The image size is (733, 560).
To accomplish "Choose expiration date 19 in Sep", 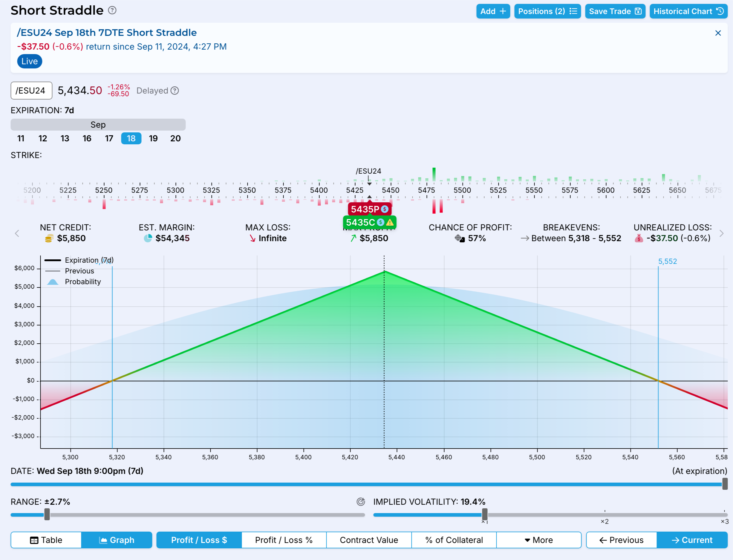I will [153, 138].
